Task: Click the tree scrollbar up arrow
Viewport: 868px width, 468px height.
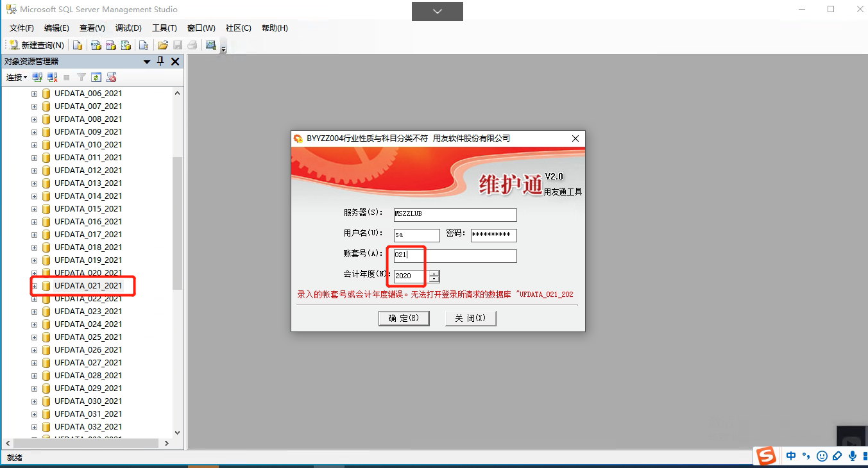Action: point(178,93)
